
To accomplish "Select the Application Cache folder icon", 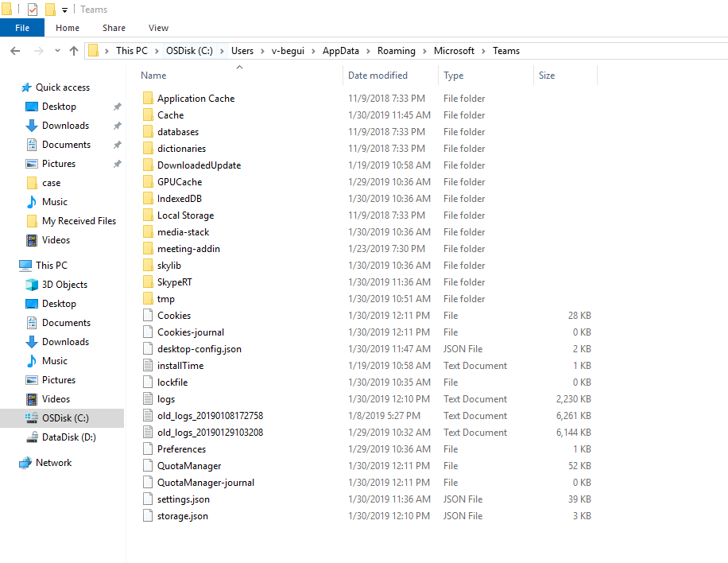I will click(x=148, y=98).
